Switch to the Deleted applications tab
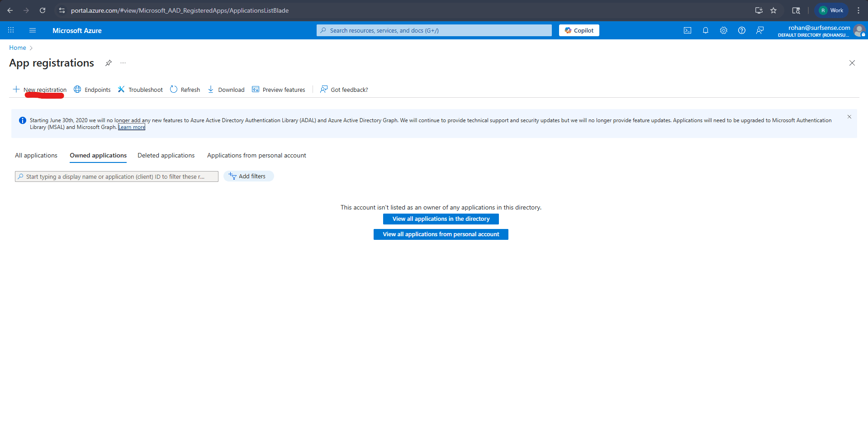Image resolution: width=868 pixels, height=448 pixels. click(x=166, y=155)
